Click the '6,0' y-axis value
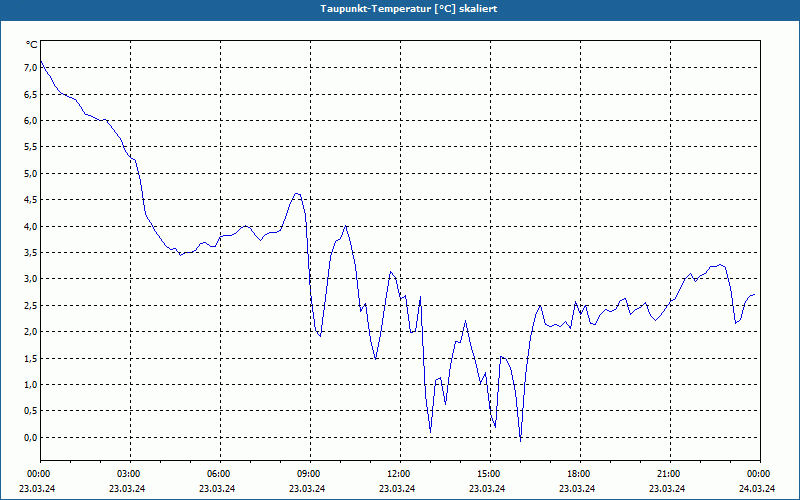The height and width of the screenshot is (500, 800). click(x=32, y=120)
